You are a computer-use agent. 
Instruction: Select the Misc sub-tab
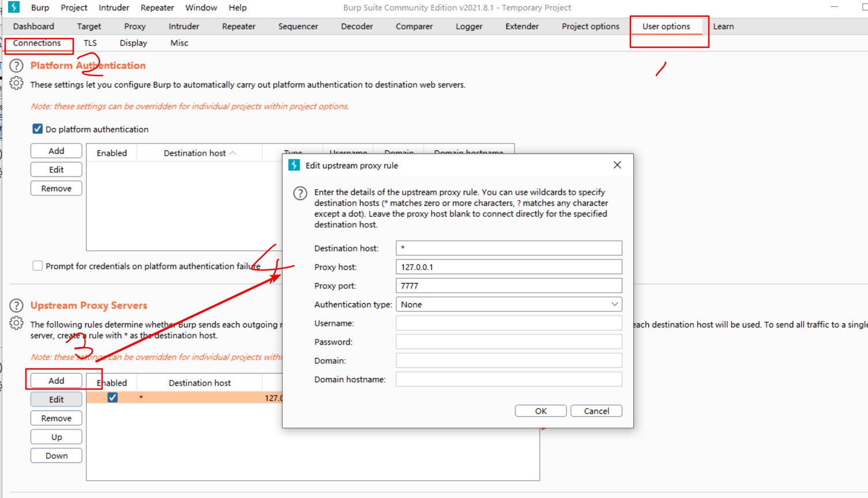pyautogui.click(x=179, y=43)
